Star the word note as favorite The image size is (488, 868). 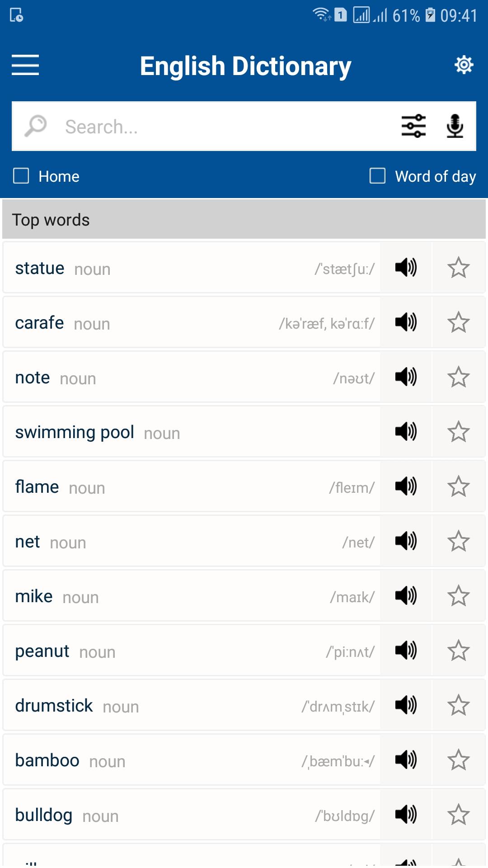[458, 377]
